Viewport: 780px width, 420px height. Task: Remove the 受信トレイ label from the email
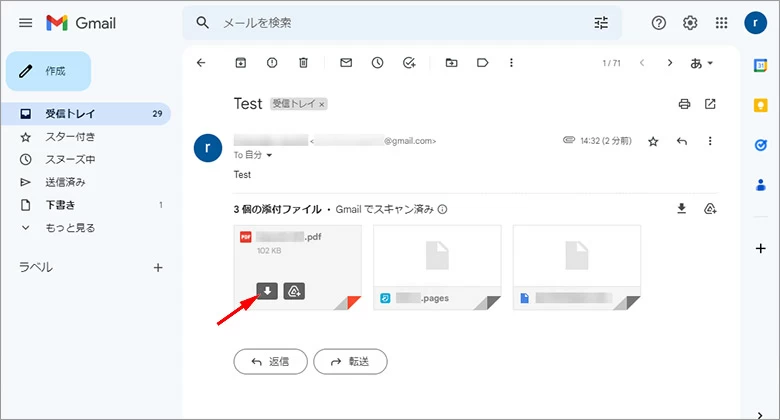click(x=322, y=104)
